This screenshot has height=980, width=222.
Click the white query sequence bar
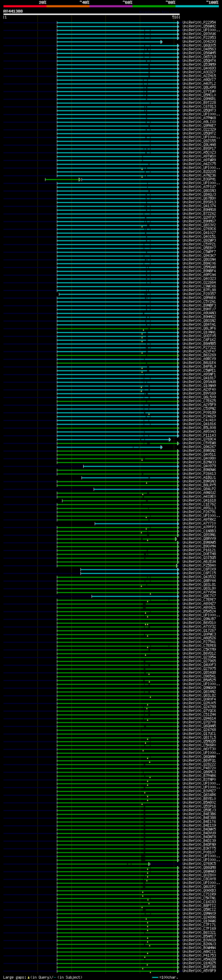92,14
